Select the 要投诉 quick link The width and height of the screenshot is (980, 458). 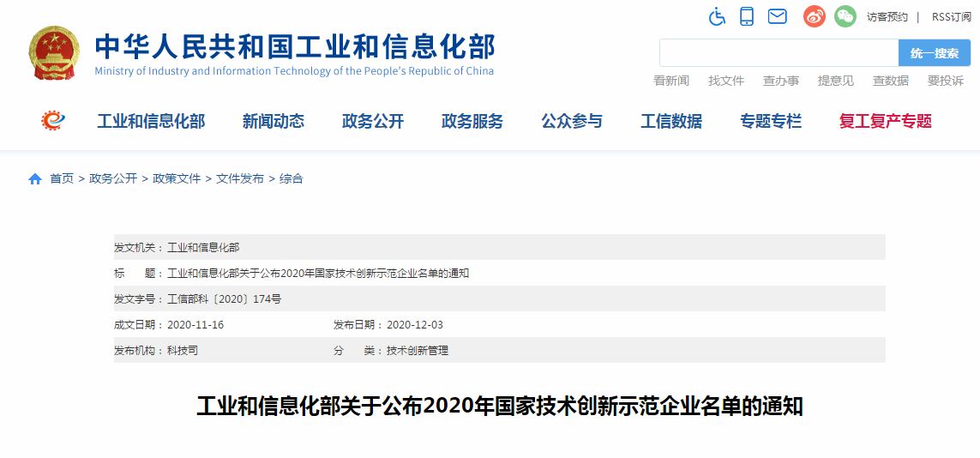(x=945, y=81)
